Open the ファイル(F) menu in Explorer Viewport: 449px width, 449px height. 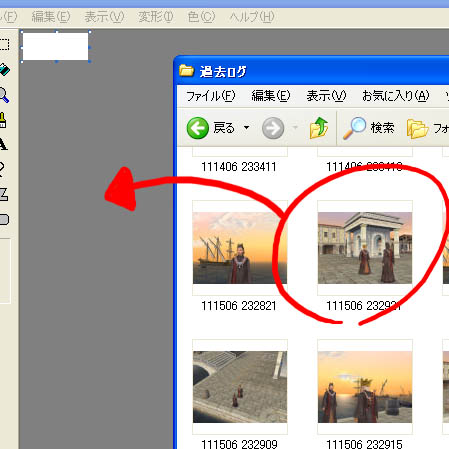(x=211, y=96)
